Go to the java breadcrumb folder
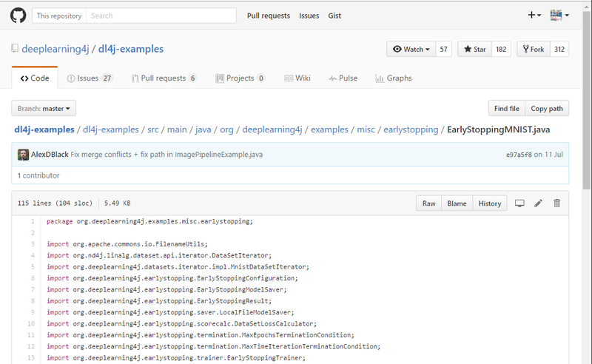The height and width of the screenshot is (364, 592). (203, 129)
